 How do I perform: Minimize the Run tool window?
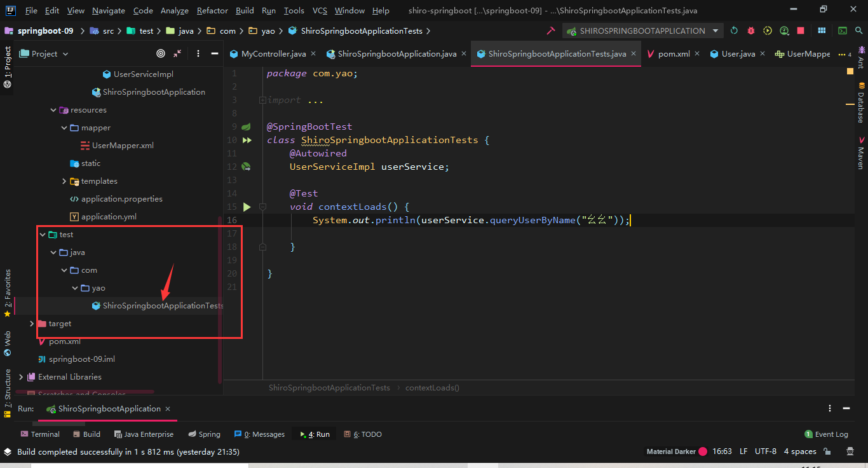pyautogui.click(x=846, y=408)
